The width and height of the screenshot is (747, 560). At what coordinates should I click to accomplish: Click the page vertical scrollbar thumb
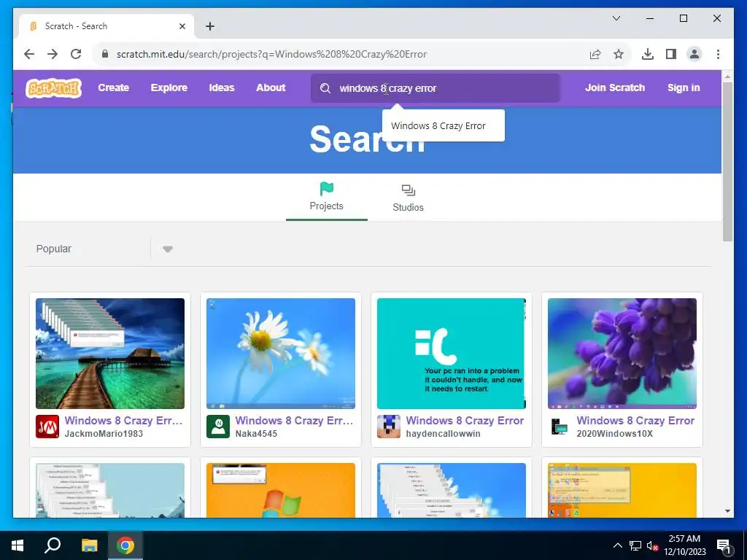[x=727, y=161]
